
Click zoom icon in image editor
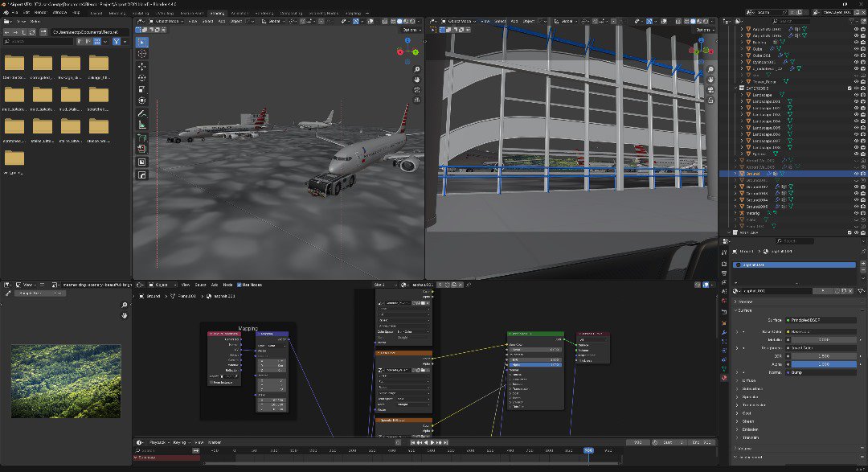pyautogui.click(x=124, y=306)
